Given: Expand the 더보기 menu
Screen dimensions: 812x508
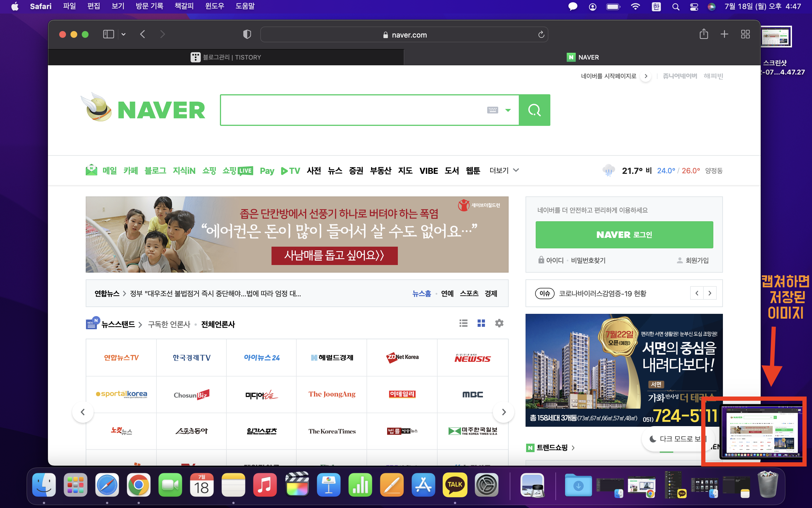Looking at the screenshot, I should pos(504,170).
